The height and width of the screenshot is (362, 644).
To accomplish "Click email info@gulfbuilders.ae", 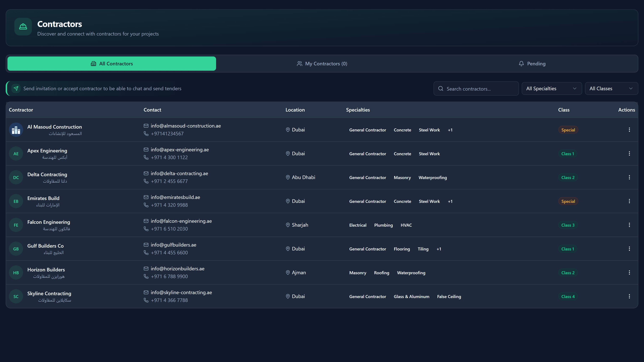I will pos(173,245).
